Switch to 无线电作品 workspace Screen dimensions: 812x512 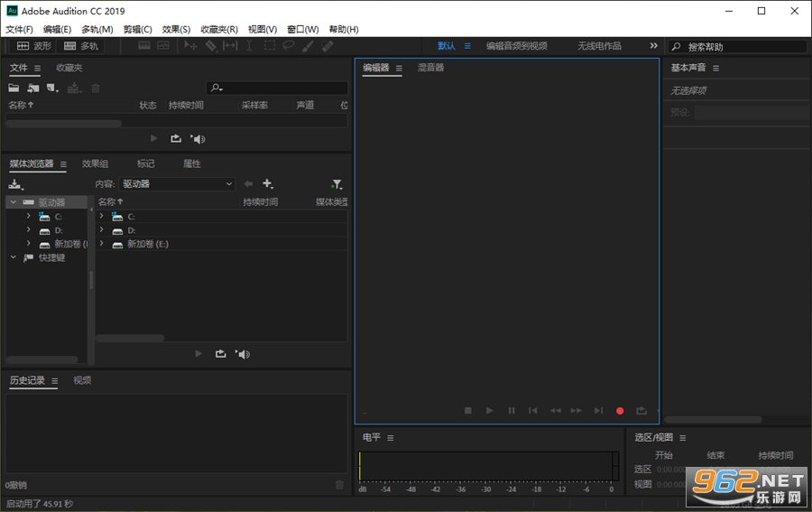coord(599,46)
